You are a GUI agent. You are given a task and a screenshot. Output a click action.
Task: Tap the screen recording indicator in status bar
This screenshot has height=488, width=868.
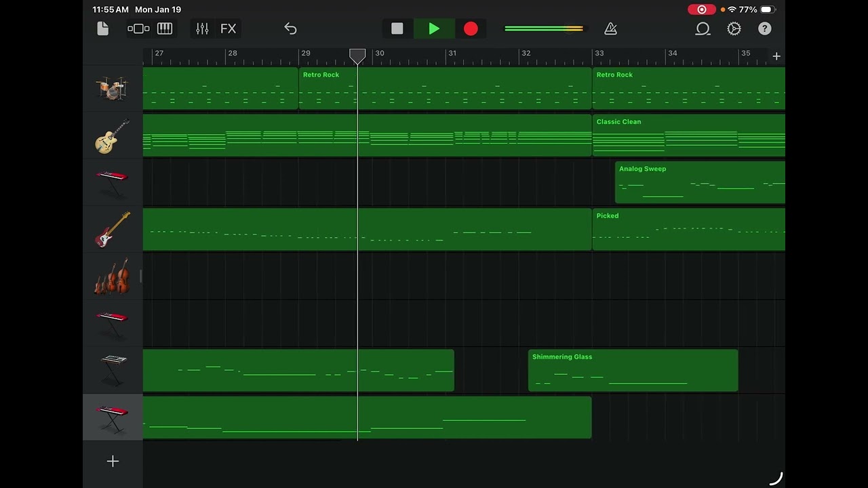coord(702,9)
